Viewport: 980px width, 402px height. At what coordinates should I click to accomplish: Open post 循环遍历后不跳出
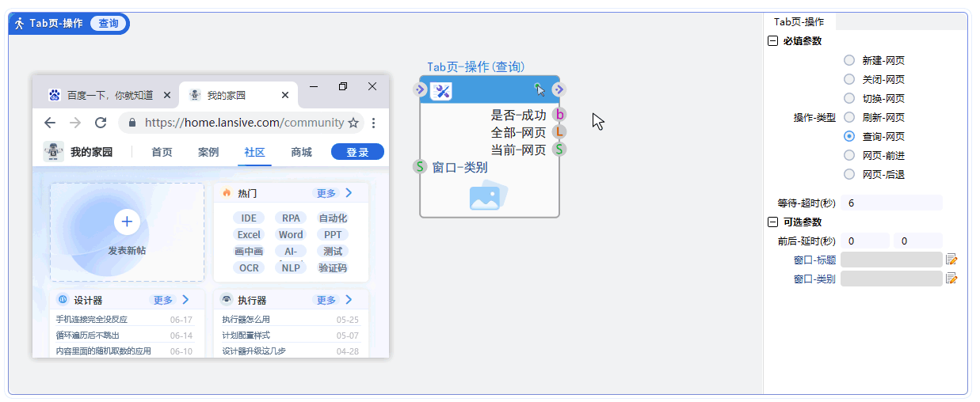[87, 336]
